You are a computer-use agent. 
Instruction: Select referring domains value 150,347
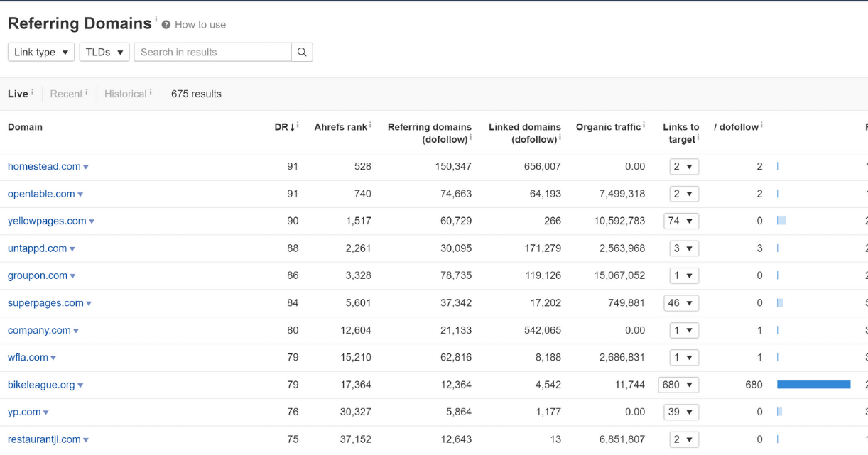pyautogui.click(x=453, y=166)
